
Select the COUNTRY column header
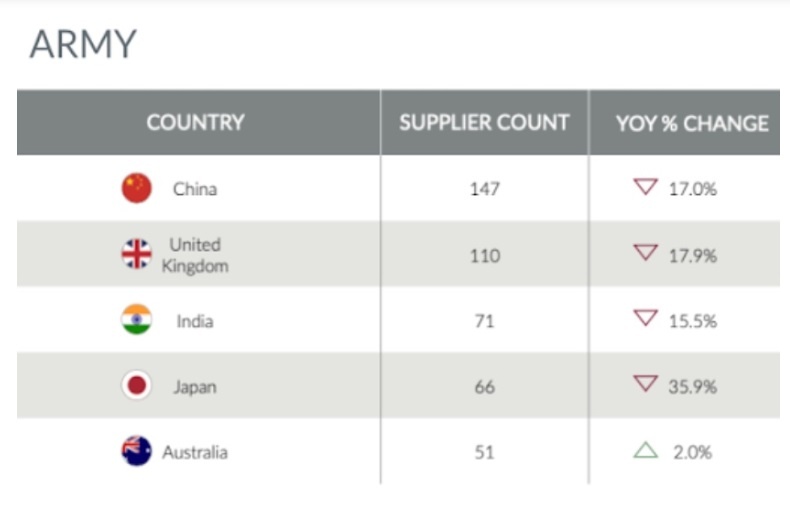(x=195, y=122)
